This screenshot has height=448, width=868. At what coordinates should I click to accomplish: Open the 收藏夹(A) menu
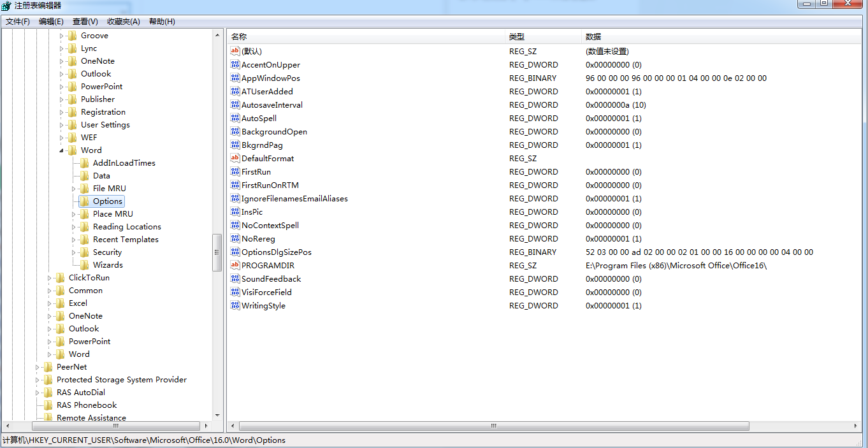click(122, 21)
